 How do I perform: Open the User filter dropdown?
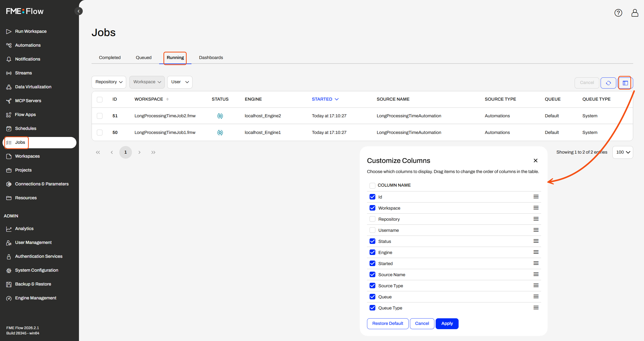180,82
